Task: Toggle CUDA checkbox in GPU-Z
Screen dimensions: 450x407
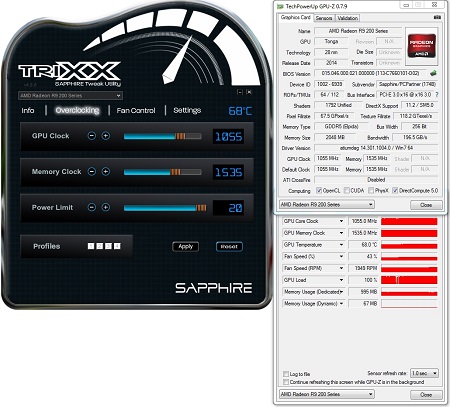Action: (347, 190)
